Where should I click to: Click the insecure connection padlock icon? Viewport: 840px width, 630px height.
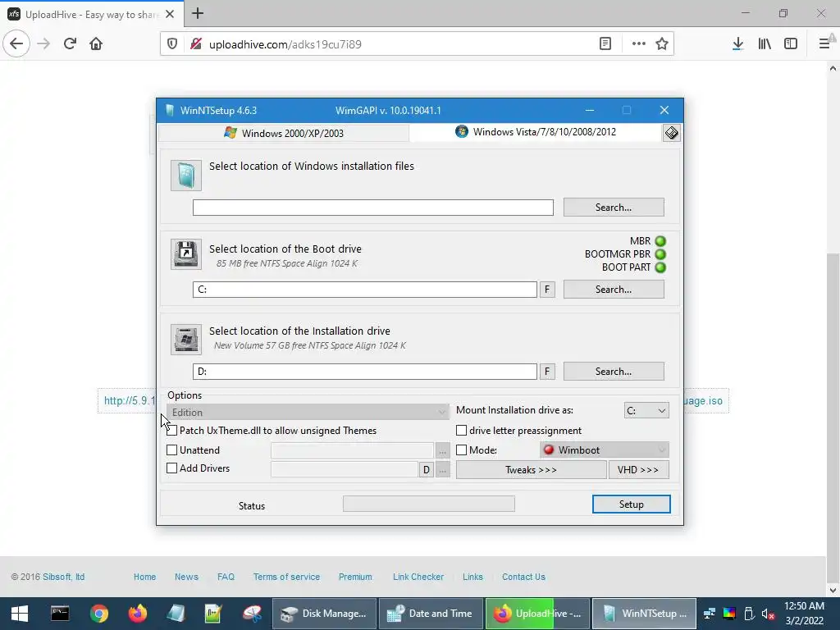[x=195, y=44]
